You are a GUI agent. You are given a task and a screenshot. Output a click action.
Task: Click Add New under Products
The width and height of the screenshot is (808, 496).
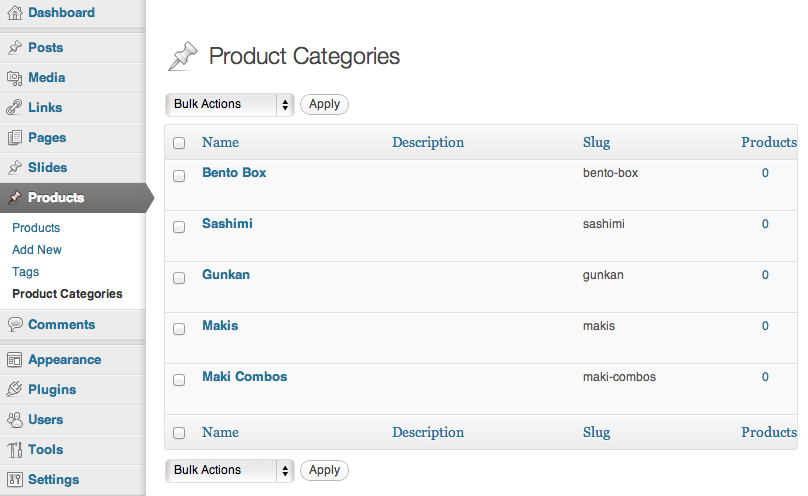pyautogui.click(x=37, y=250)
